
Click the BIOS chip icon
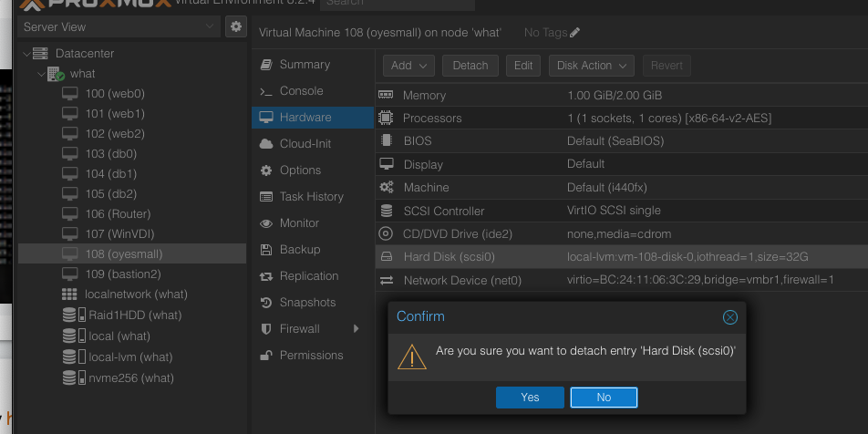[387, 140]
